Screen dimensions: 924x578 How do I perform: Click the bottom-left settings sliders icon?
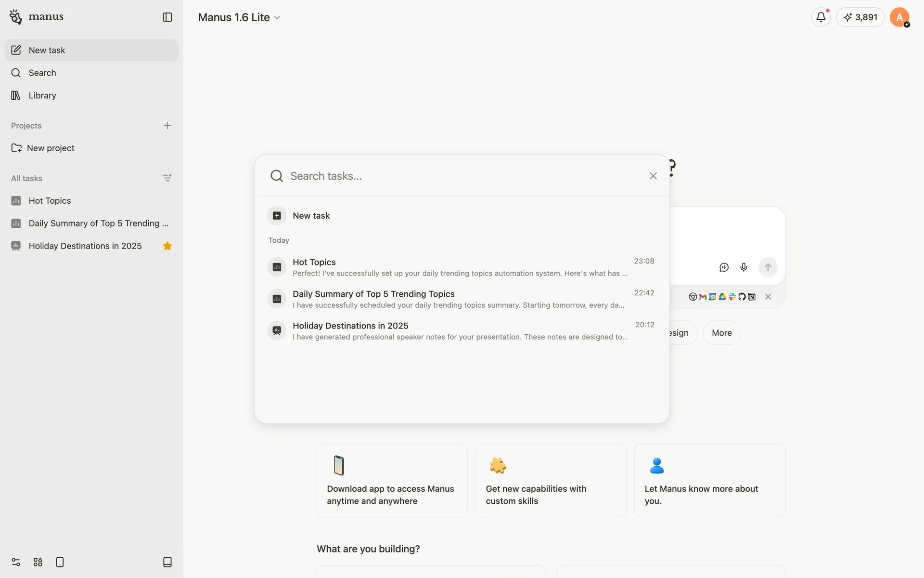(x=16, y=562)
